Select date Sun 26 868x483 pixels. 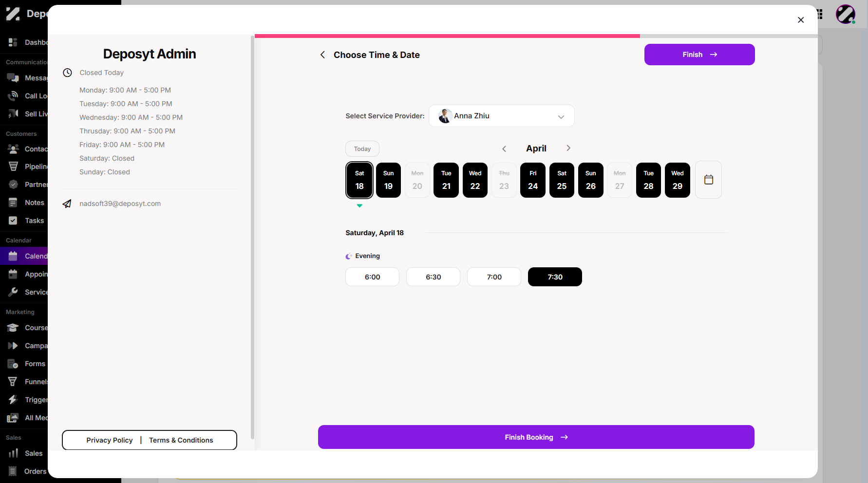pyautogui.click(x=591, y=180)
